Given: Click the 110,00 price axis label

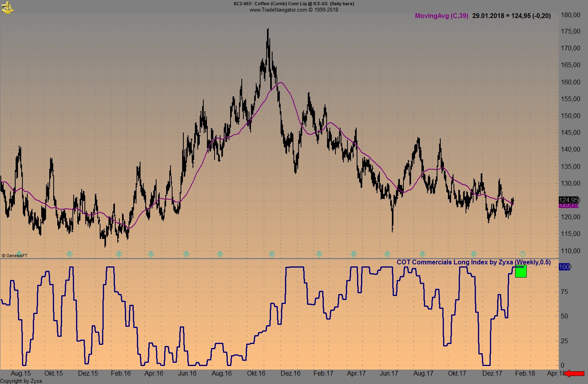Looking at the screenshot, I should click(571, 251).
